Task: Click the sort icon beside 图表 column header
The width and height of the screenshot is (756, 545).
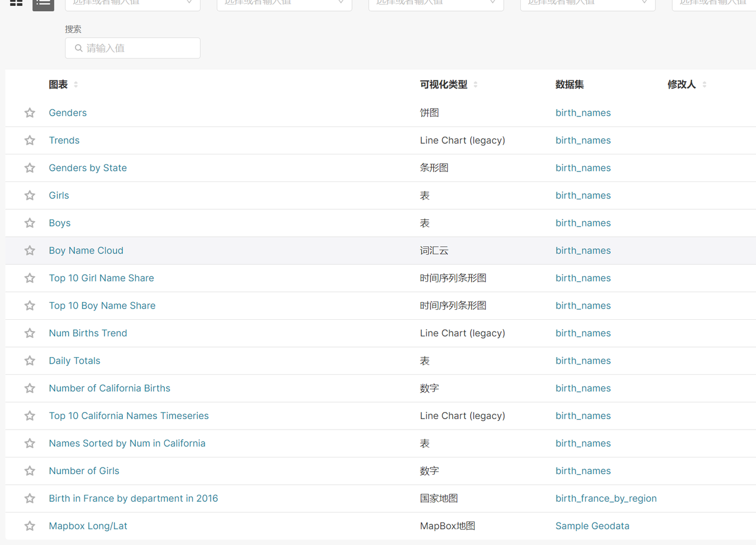Action: [x=77, y=85]
